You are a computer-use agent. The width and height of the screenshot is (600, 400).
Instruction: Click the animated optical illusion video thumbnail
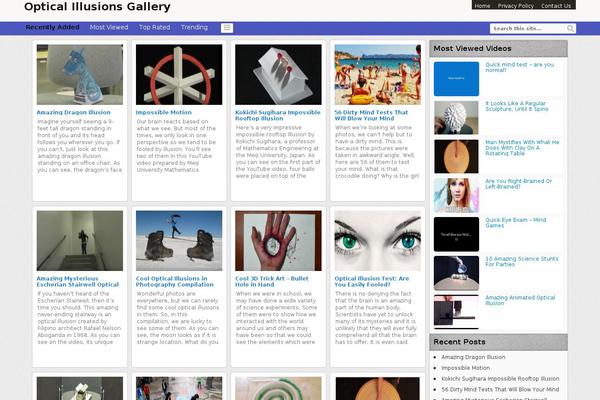(x=456, y=312)
